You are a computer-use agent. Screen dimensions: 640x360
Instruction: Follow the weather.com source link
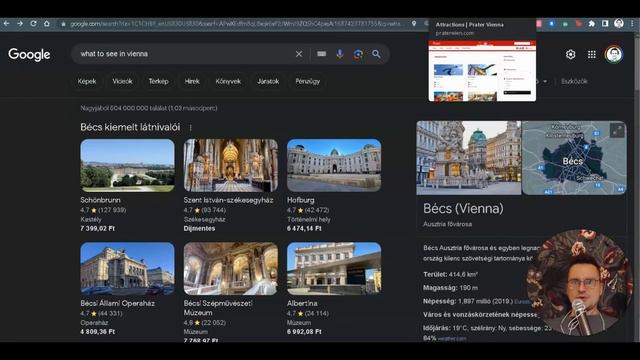[452, 339]
